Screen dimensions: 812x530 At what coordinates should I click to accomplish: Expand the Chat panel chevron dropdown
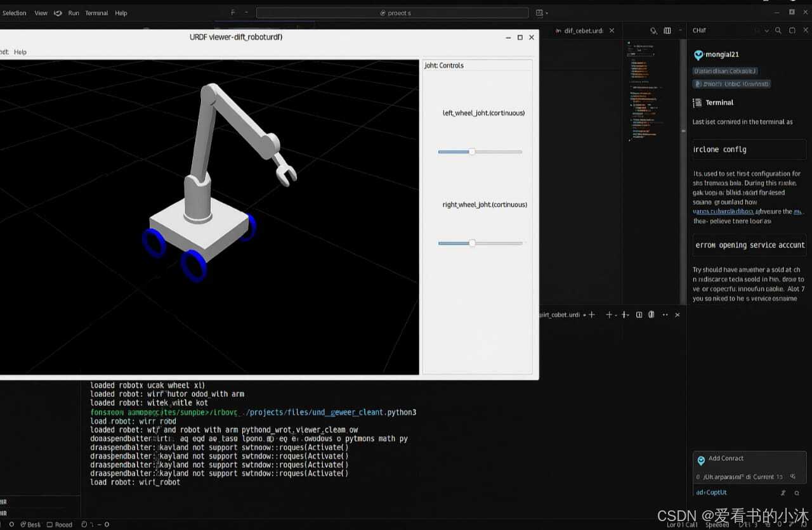[766, 30]
